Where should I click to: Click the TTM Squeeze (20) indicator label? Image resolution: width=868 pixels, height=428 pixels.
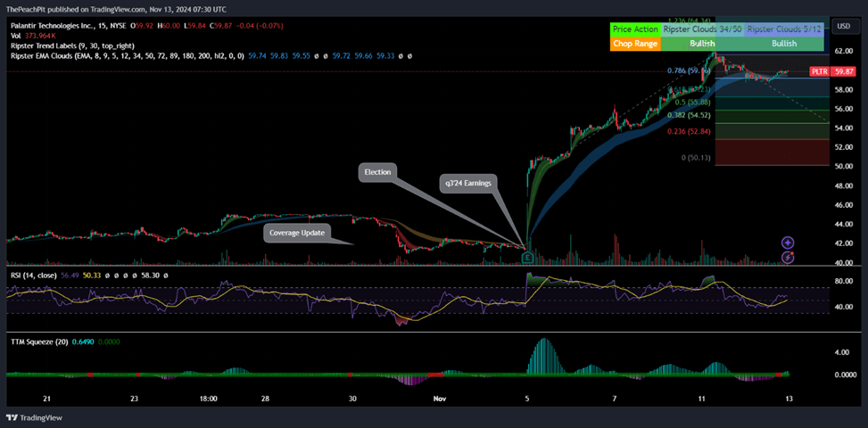click(39, 342)
